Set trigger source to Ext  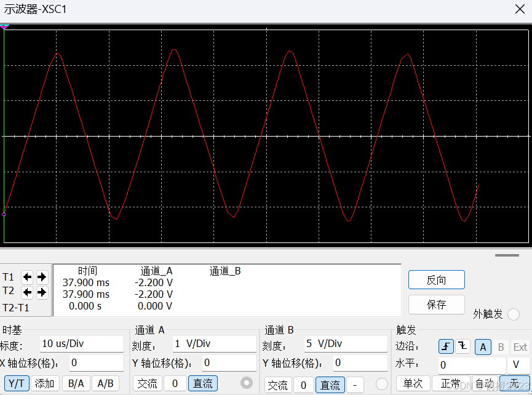tap(520, 347)
